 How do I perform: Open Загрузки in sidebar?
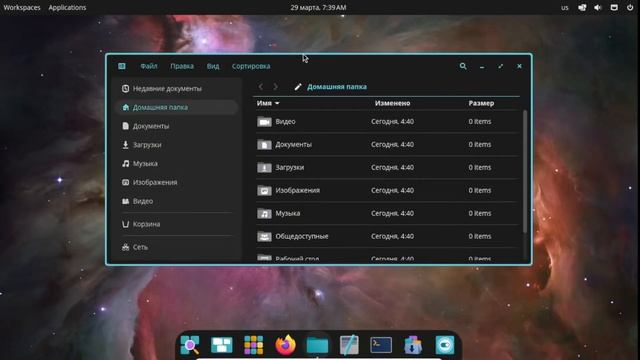177,145
